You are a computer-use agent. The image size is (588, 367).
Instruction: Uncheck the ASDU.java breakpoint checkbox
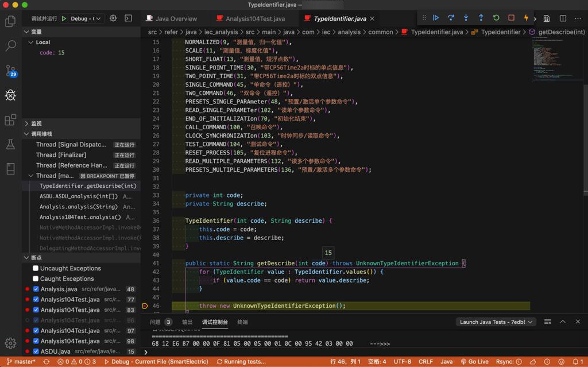pyautogui.click(x=36, y=351)
